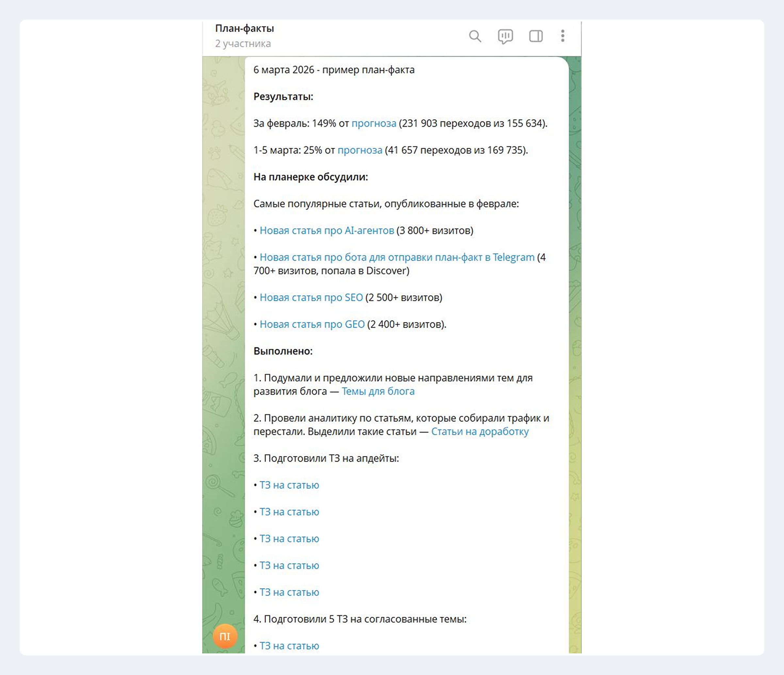Open the Новая статья про GEO link
784x675 pixels.
tap(312, 324)
